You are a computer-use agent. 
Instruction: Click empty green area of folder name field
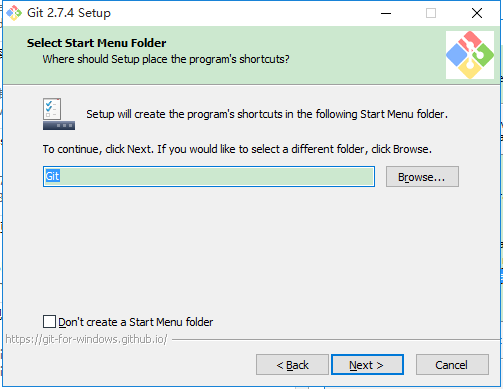tap(217, 177)
